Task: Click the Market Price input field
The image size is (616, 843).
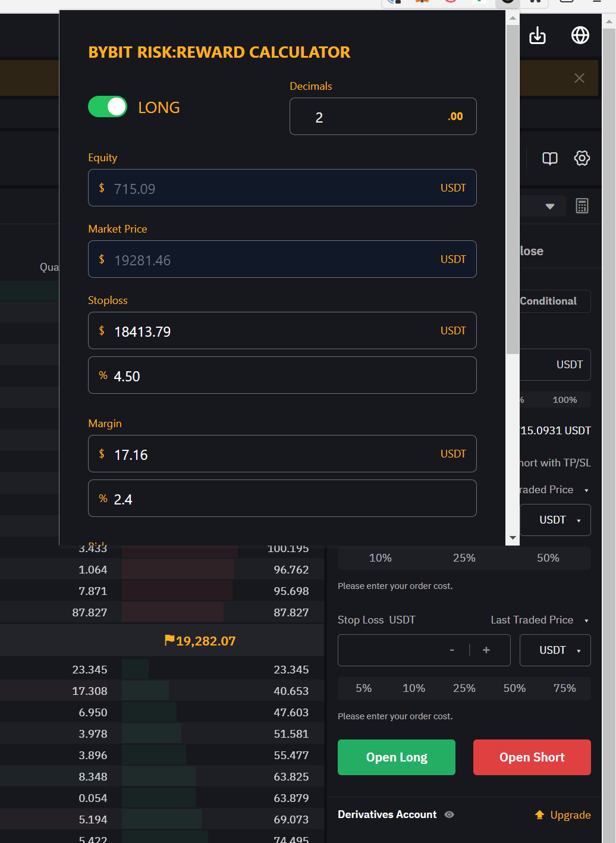Action: 282,259
